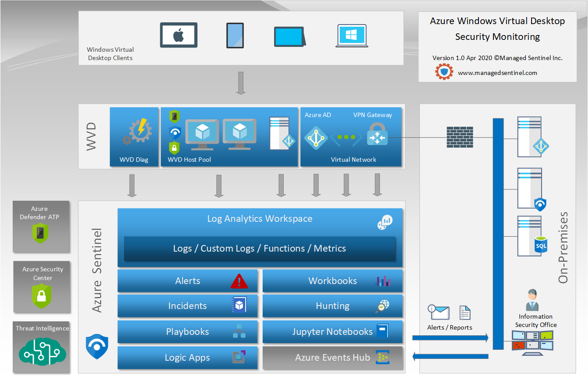The image size is (588, 387).
Task: Select the Workbooks block
Action: click(x=332, y=280)
